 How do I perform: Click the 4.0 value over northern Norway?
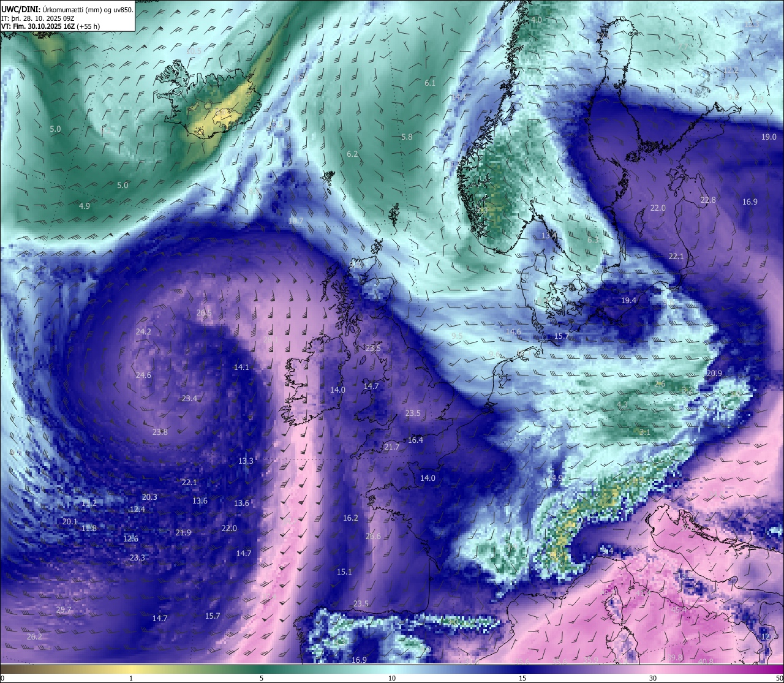537,20
